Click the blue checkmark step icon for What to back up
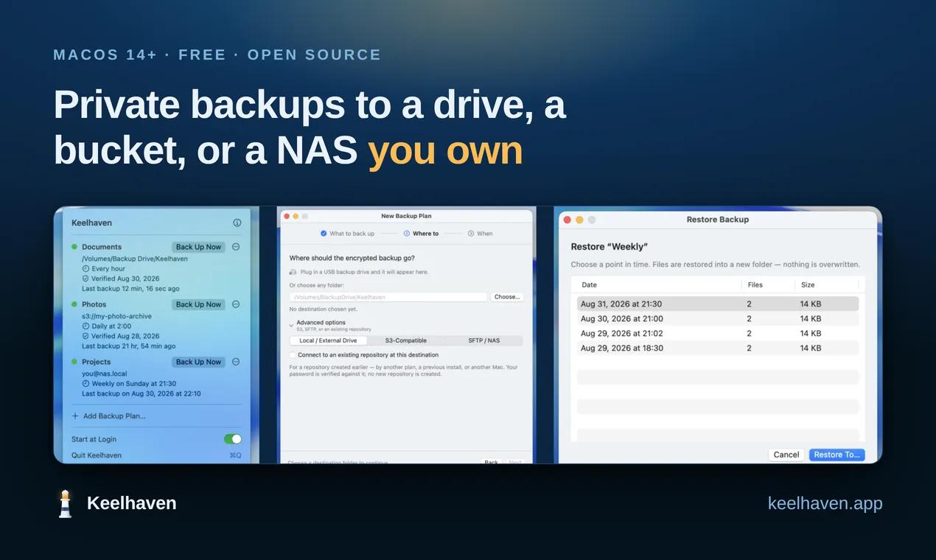Screen dimensions: 936x560 click(324, 234)
